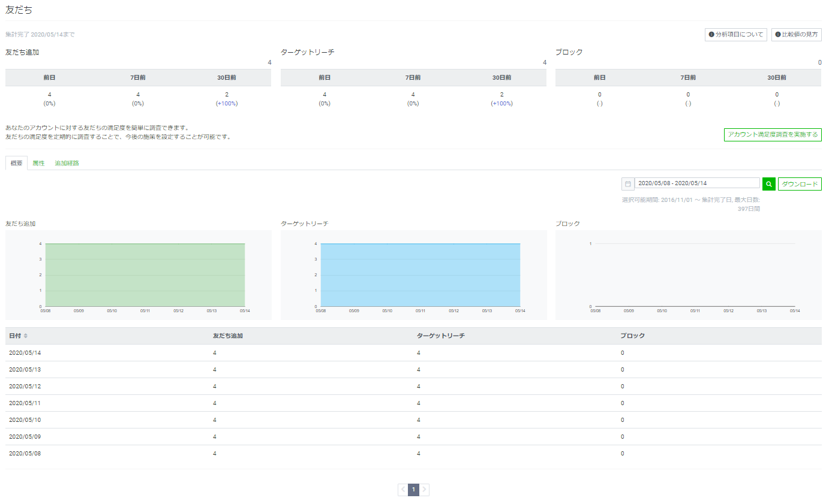The image size is (832, 504).
Task: Open 分析項目について info button
Action: pyautogui.click(x=735, y=35)
